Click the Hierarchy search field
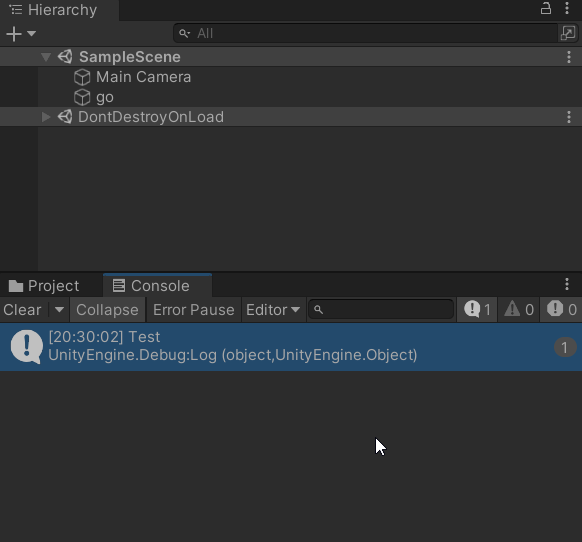The width and height of the screenshot is (582, 542). pos(366,33)
